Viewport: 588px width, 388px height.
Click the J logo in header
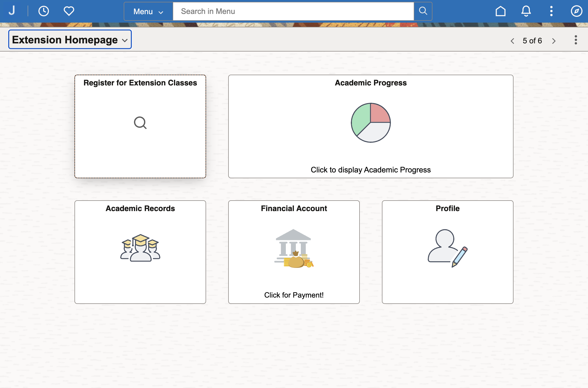(12, 11)
